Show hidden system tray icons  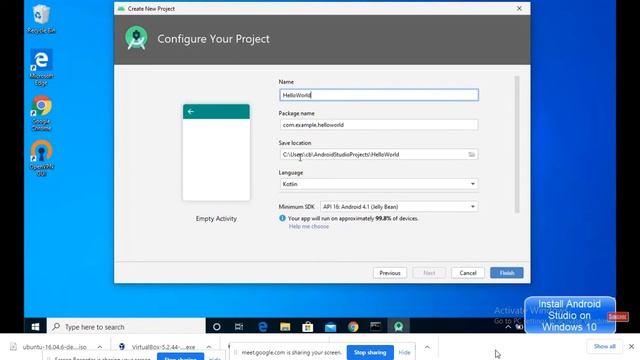click(x=508, y=327)
